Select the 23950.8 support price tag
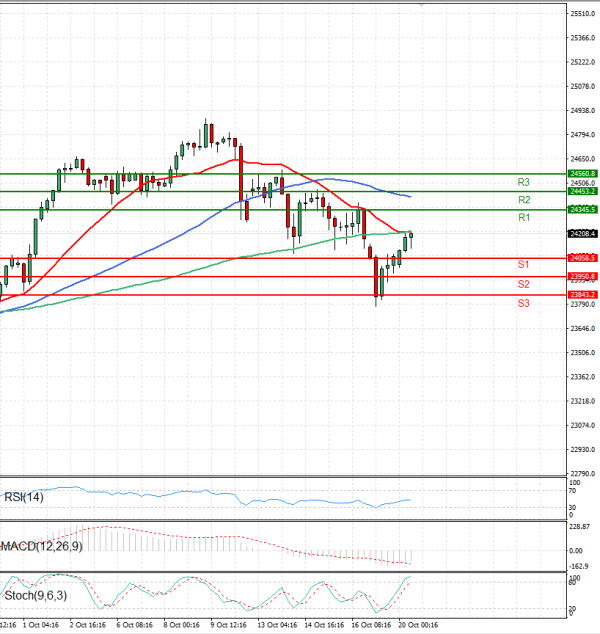The width and height of the screenshot is (600, 634). [581, 276]
